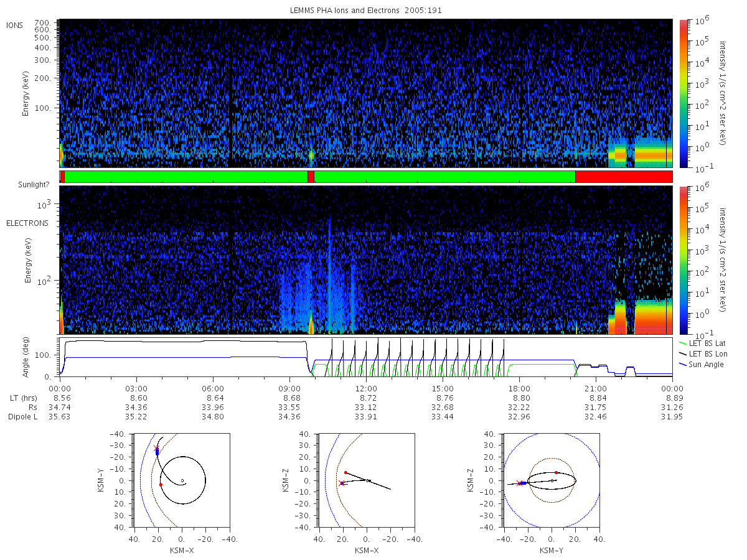Click the Saturn circle in KSM-X/KSM-Y plot

click(x=182, y=480)
